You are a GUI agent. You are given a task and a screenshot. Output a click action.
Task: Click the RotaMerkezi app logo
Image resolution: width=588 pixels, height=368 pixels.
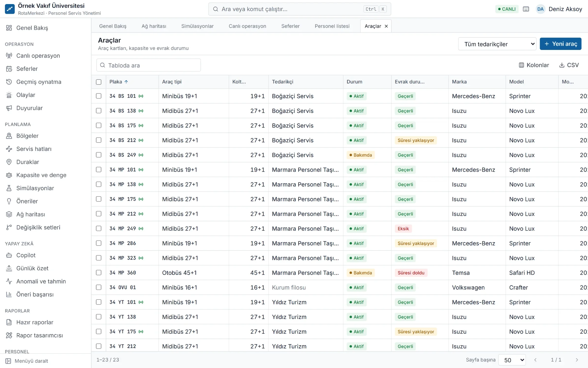[x=10, y=9]
